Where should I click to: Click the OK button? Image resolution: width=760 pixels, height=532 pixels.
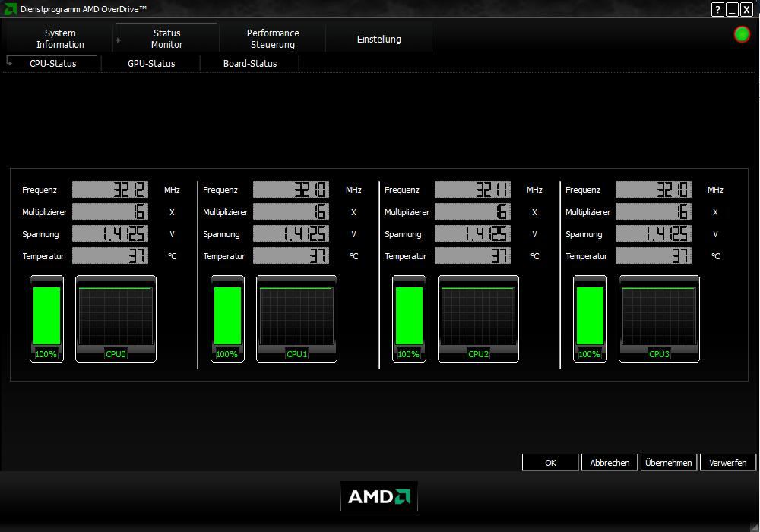click(550, 463)
